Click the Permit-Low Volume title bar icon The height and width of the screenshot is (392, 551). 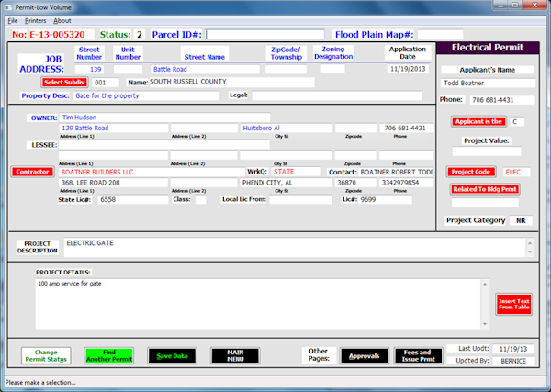pyautogui.click(x=8, y=7)
